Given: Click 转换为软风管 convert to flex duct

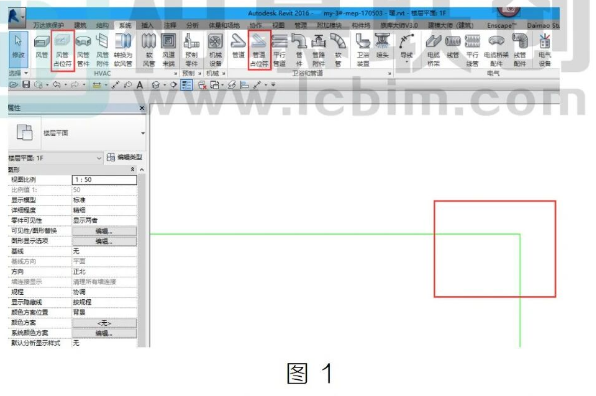Looking at the screenshot, I should coord(123,50).
